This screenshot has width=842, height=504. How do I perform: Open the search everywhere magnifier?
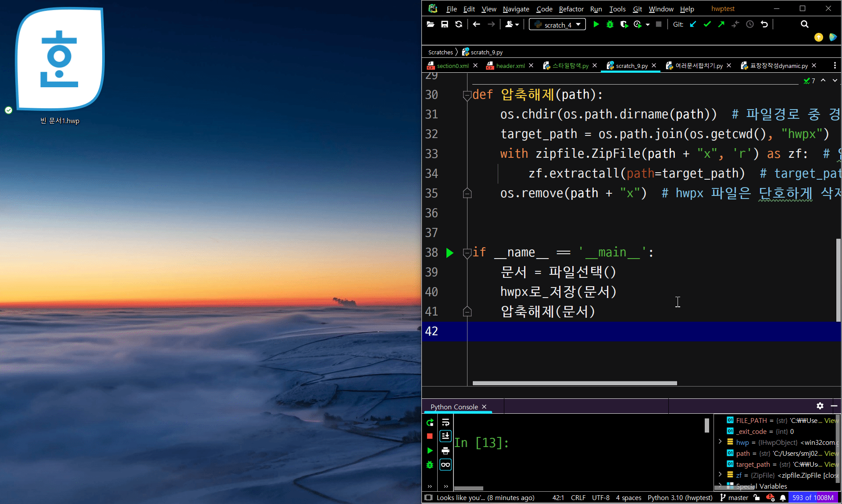tap(804, 25)
